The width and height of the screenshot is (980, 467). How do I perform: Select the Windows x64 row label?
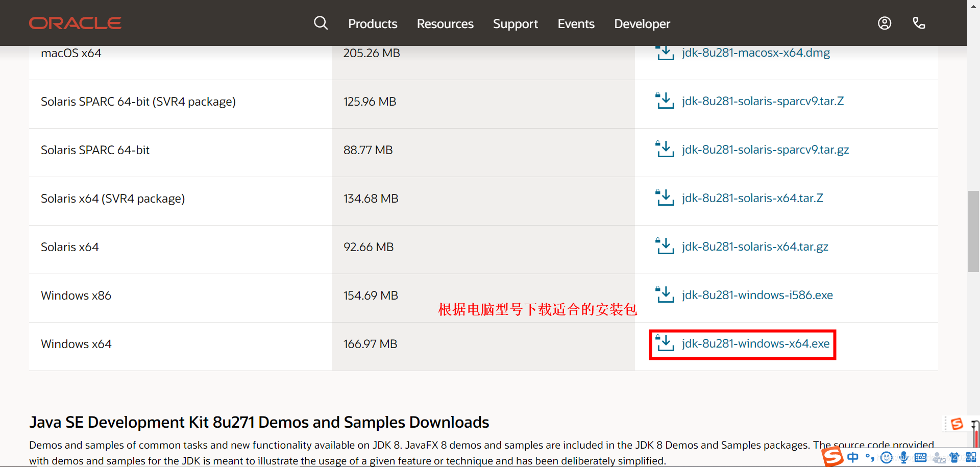pyautogui.click(x=76, y=344)
